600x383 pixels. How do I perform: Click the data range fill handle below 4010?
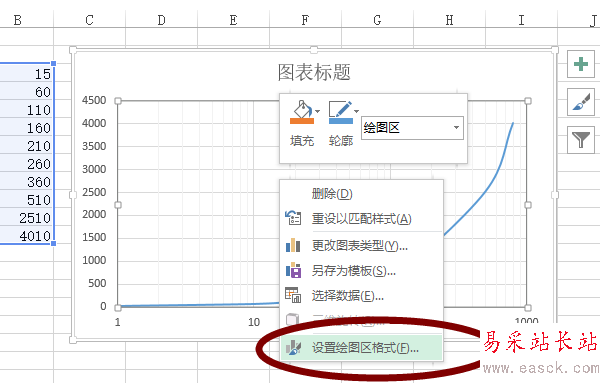coord(54,243)
